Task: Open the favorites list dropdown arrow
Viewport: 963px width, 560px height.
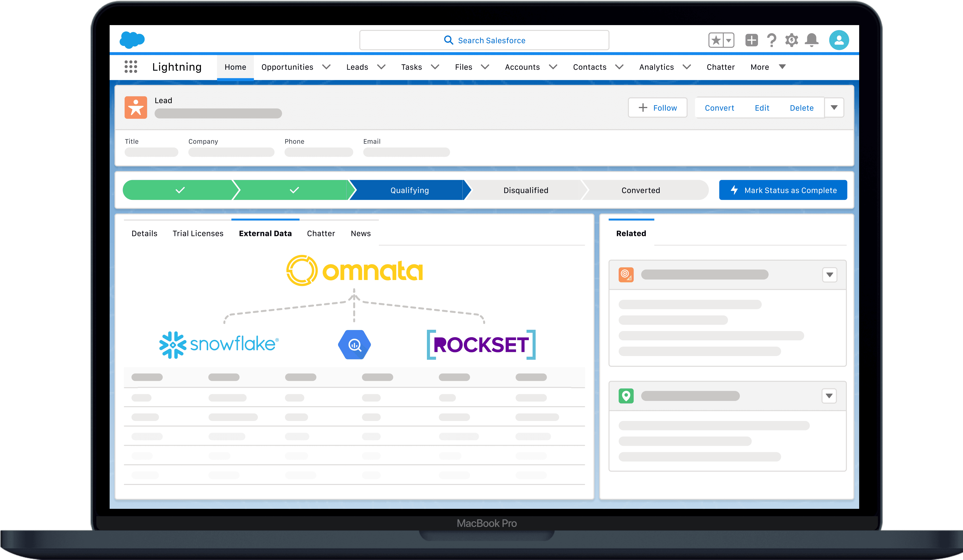Action: click(729, 40)
